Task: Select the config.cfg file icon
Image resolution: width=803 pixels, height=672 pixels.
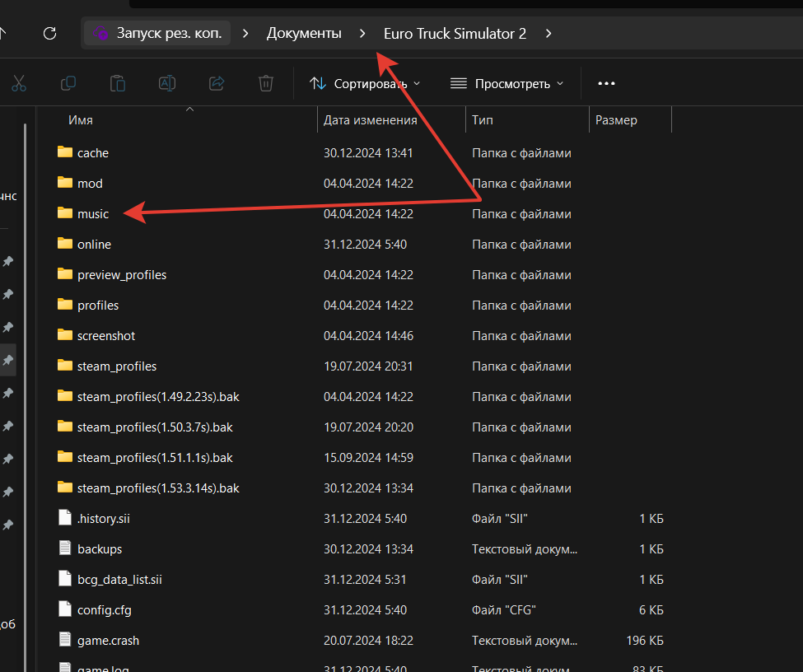Action: click(65, 609)
